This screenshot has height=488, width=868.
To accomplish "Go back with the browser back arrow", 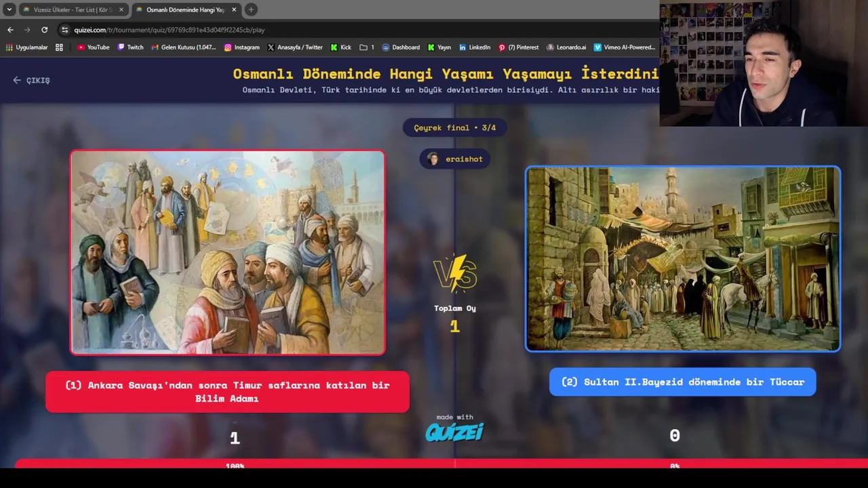I will [x=10, y=30].
